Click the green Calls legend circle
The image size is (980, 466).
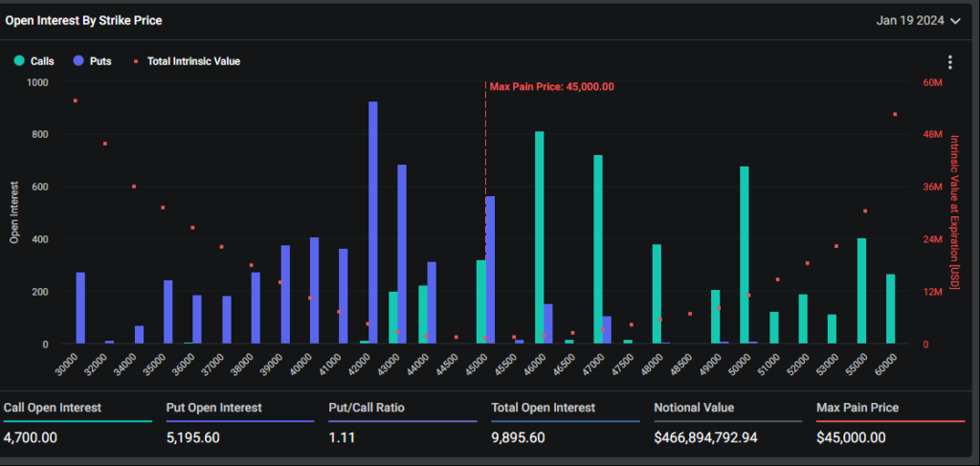19,61
